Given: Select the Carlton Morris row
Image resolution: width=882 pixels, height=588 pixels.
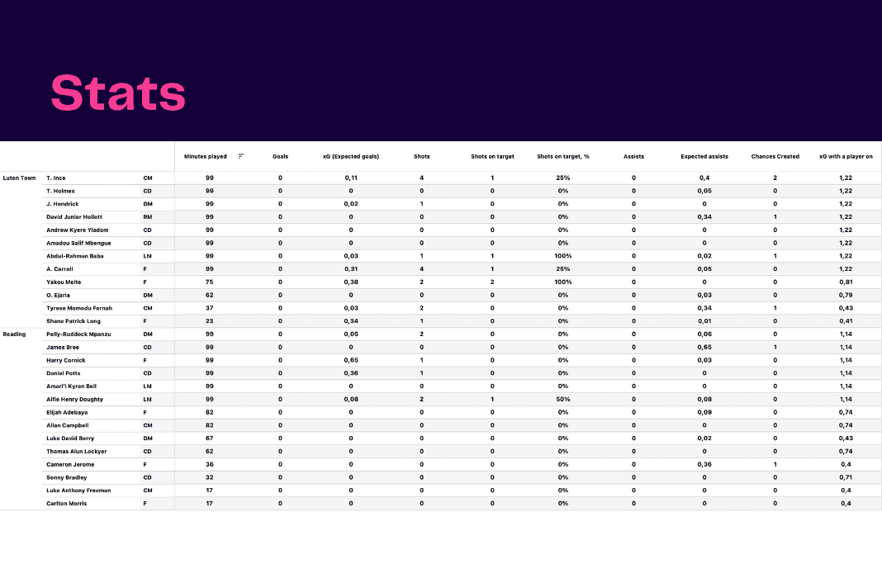Looking at the screenshot, I should (67, 504).
